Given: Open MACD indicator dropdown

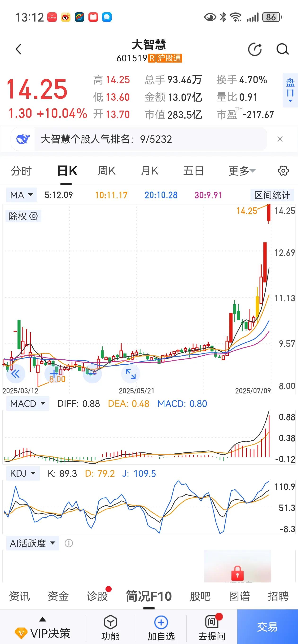Looking at the screenshot, I should pyautogui.click(x=28, y=404).
